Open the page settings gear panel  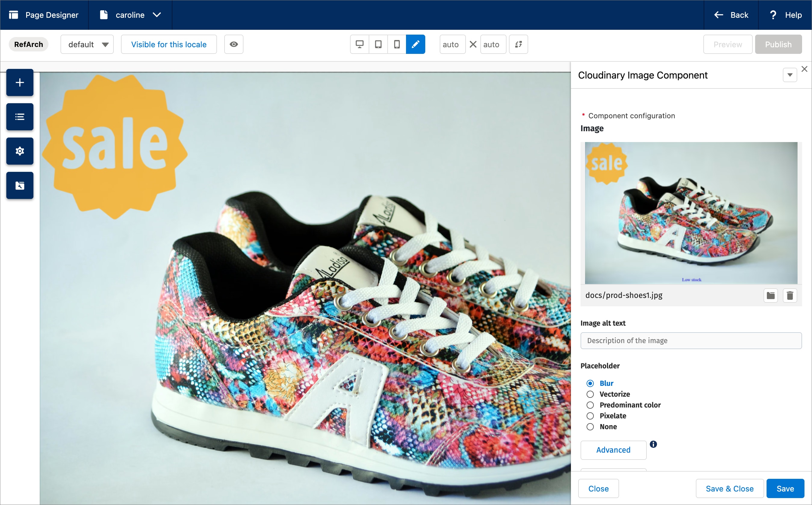pos(19,151)
